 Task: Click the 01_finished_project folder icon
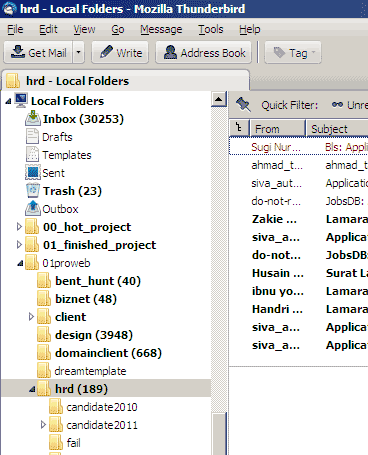tap(32, 245)
